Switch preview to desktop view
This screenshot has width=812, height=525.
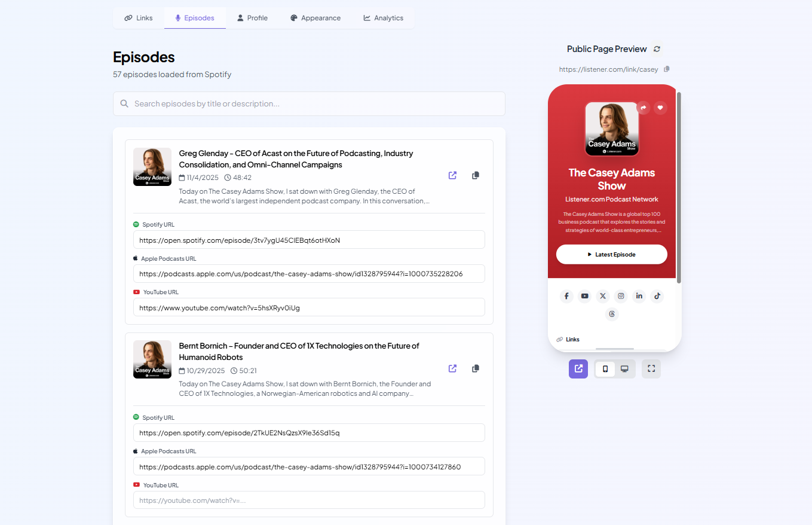click(624, 369)
